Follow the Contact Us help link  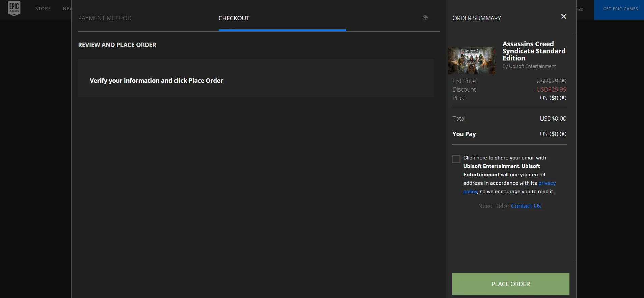coord(526,206)
